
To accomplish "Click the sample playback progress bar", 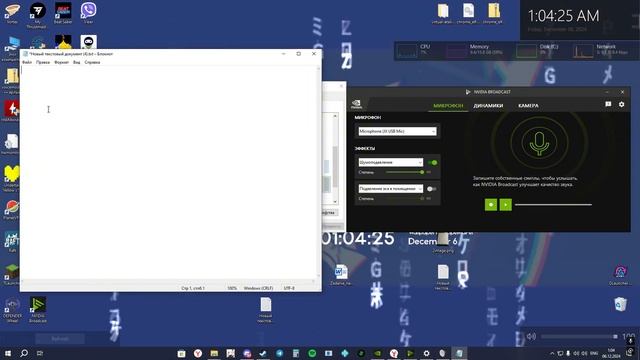I will 553,204.
